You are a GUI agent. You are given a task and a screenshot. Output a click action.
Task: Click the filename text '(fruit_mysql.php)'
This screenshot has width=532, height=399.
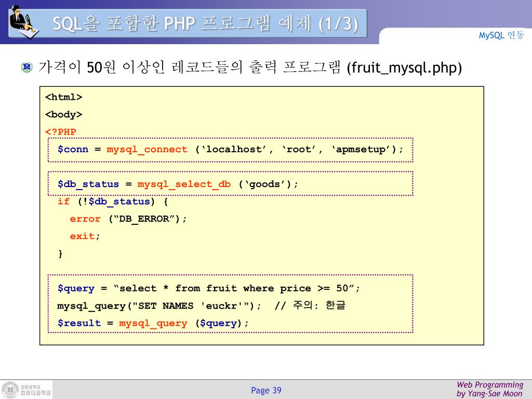coord(404,68)
